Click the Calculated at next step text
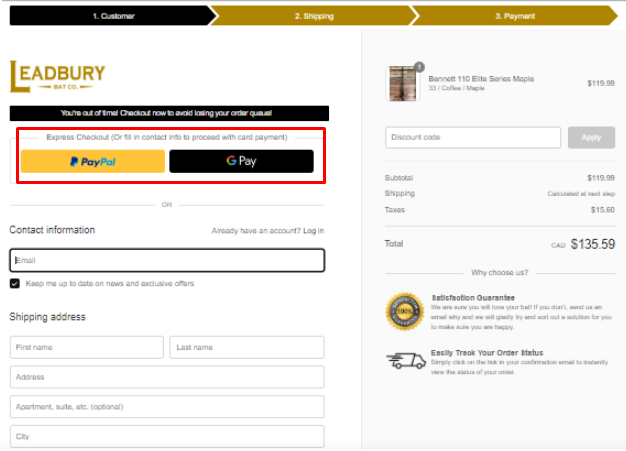This screenshot has width=626, height=451. (581, 194)
